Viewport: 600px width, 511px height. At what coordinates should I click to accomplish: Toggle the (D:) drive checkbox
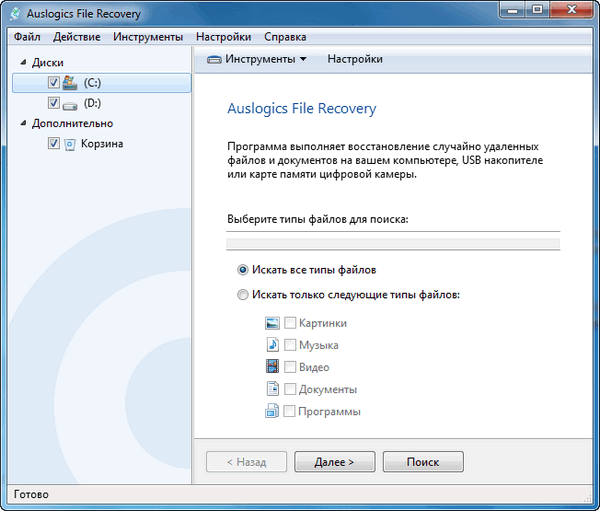pos(54,103)
